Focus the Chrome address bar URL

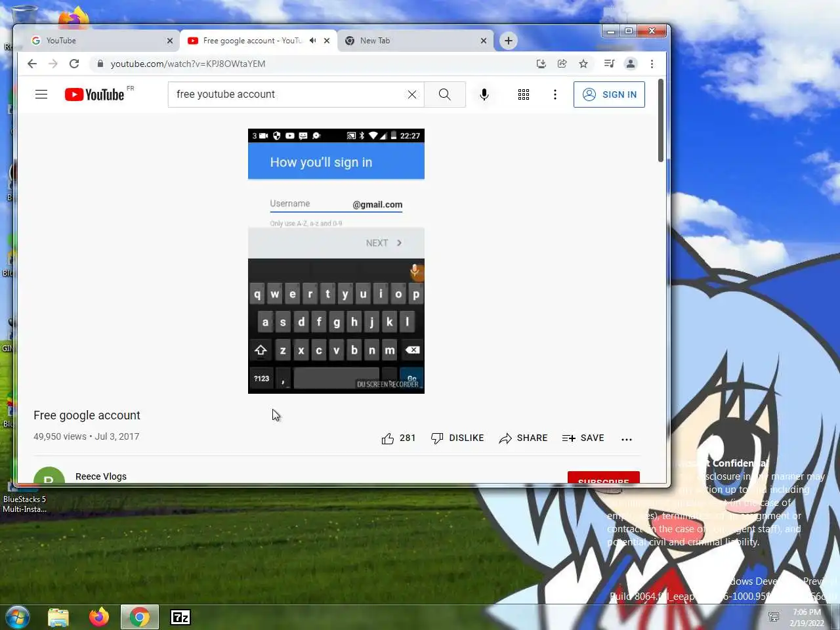coord(188,64)
